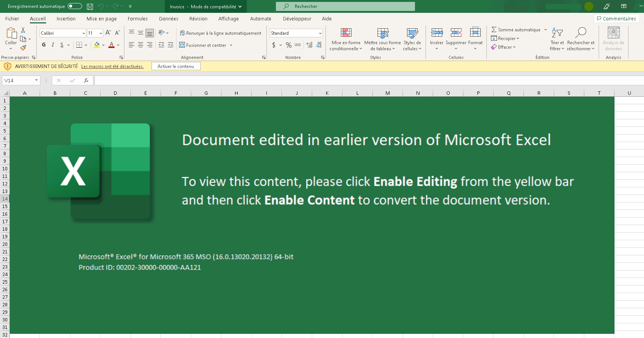Open the Fichier tab
Viewport: 644px width, 338px height.
click(12, 19)
